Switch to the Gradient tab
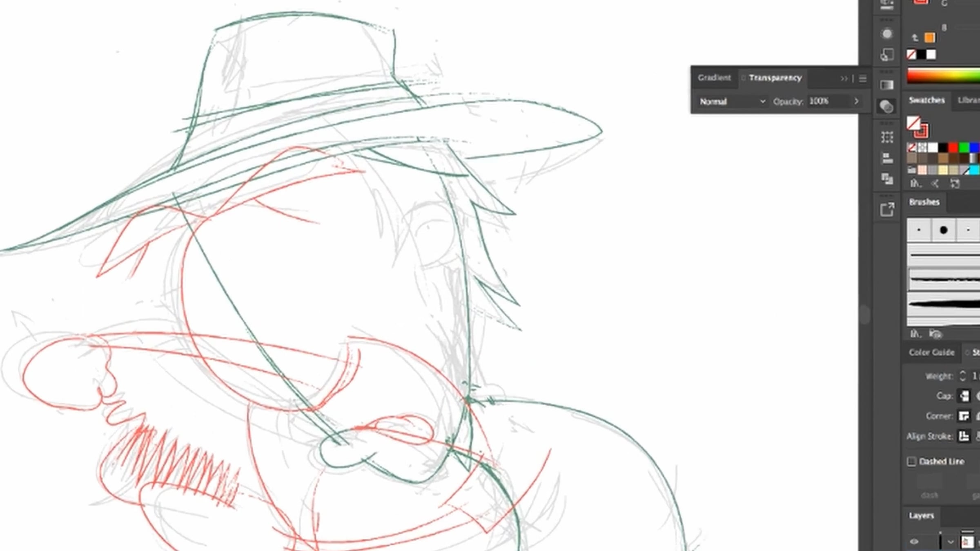Viewport: 980px width, 551px height. click(x=714, y=78)
